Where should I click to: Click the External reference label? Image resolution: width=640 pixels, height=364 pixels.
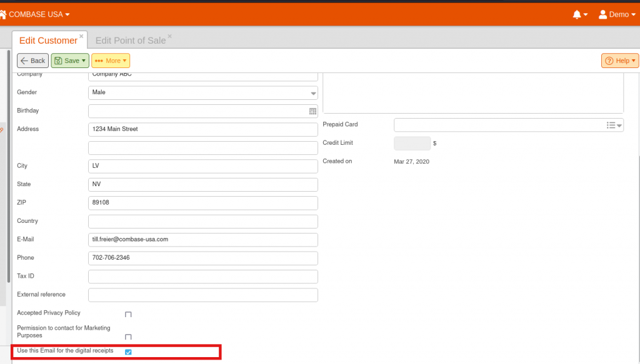point(41,295)
